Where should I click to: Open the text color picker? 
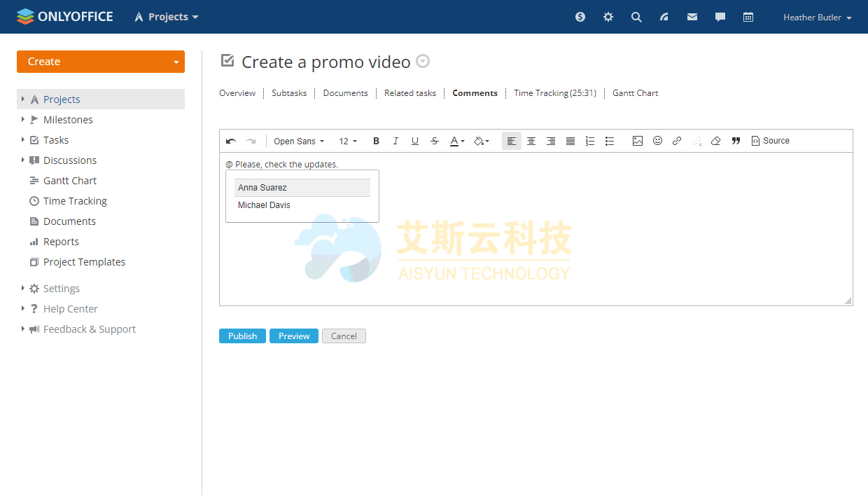point(457,141)
